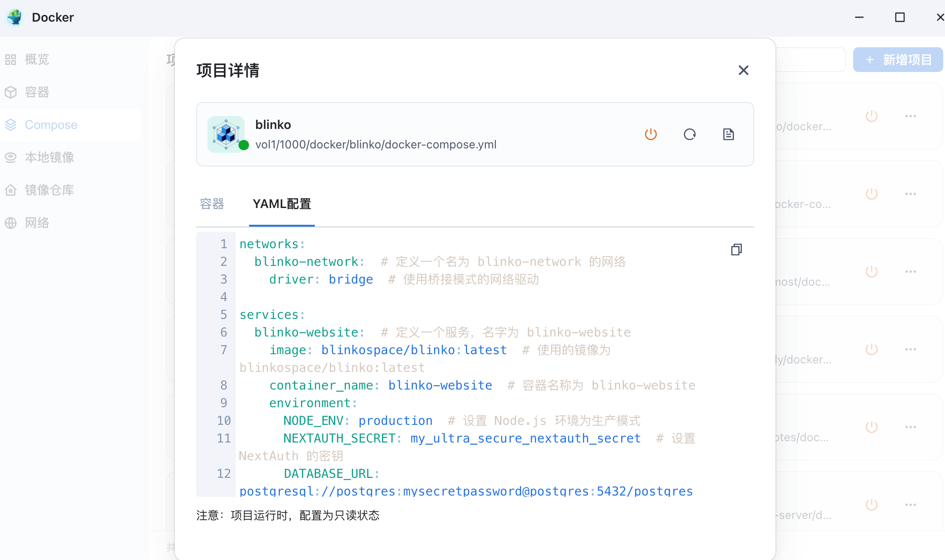Click the Compose layers icon
Viewport: 945px width, 560px height.
[11, 125]
